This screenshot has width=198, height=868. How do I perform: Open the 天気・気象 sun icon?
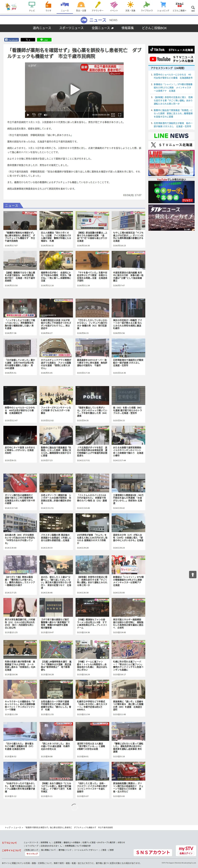[130, 6]
